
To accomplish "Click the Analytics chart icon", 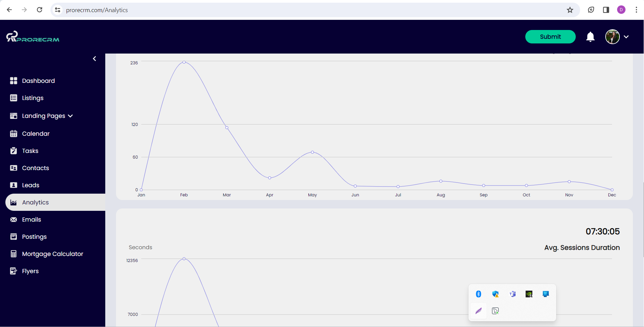I will tap(13, 202).
